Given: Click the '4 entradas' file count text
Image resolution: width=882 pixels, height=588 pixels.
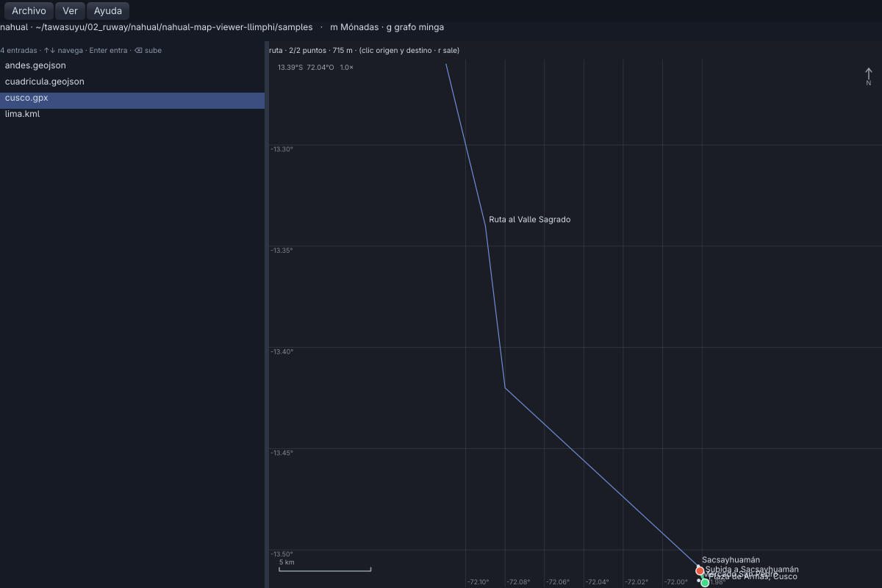Looking at the screenshot, I should pos(18,51).
